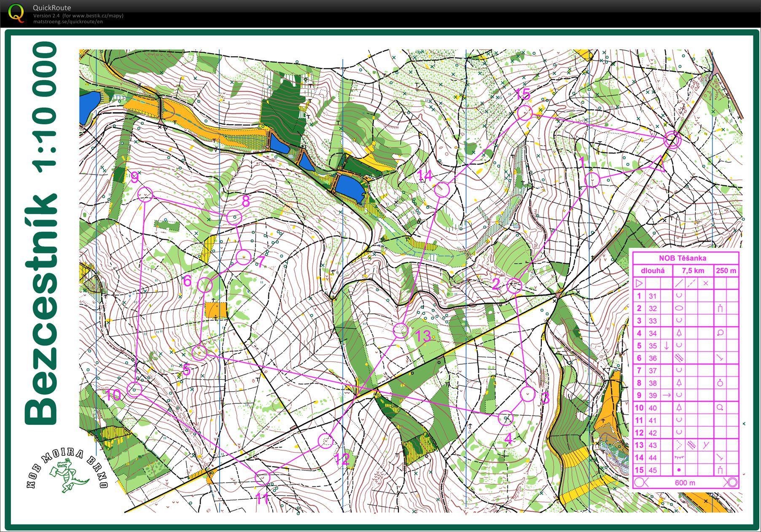Select control circle 14 on the map
761x532 pixels.
[x=442, y=190]
